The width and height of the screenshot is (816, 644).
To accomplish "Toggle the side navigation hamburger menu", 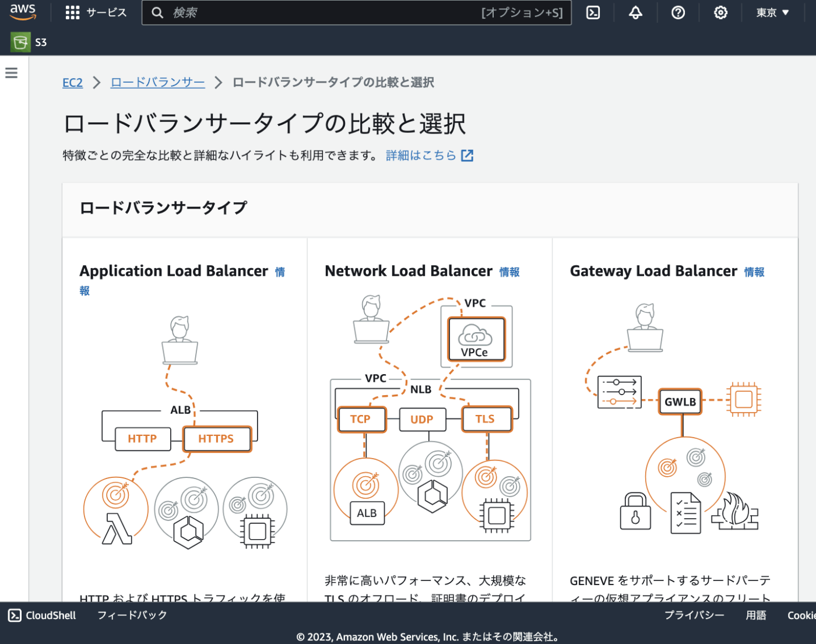I will tap(11, 73).
